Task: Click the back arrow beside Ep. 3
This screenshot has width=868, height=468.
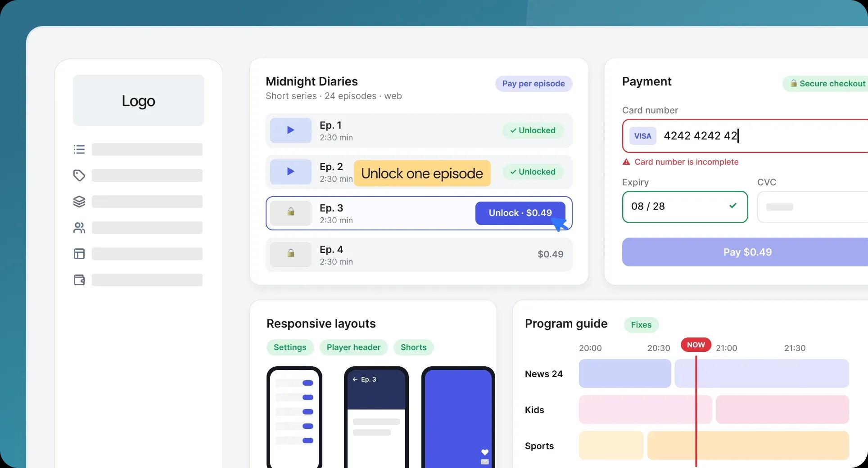Action: 355,379
